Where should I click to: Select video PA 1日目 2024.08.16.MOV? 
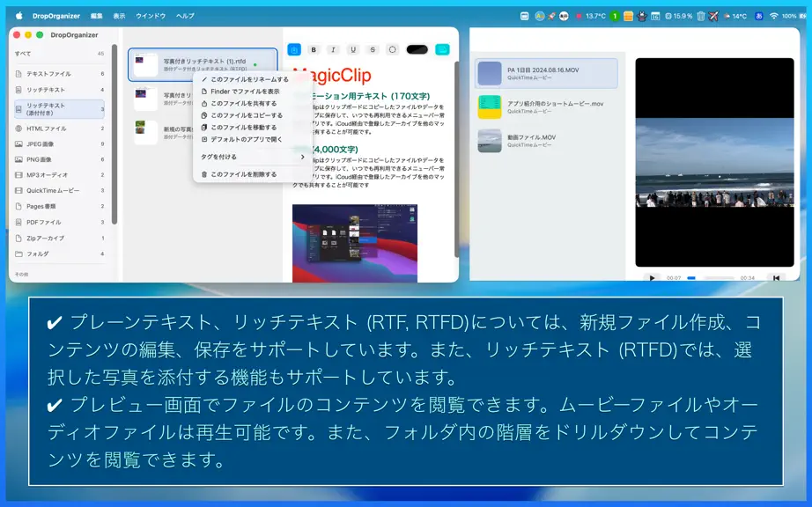(546, 73)
